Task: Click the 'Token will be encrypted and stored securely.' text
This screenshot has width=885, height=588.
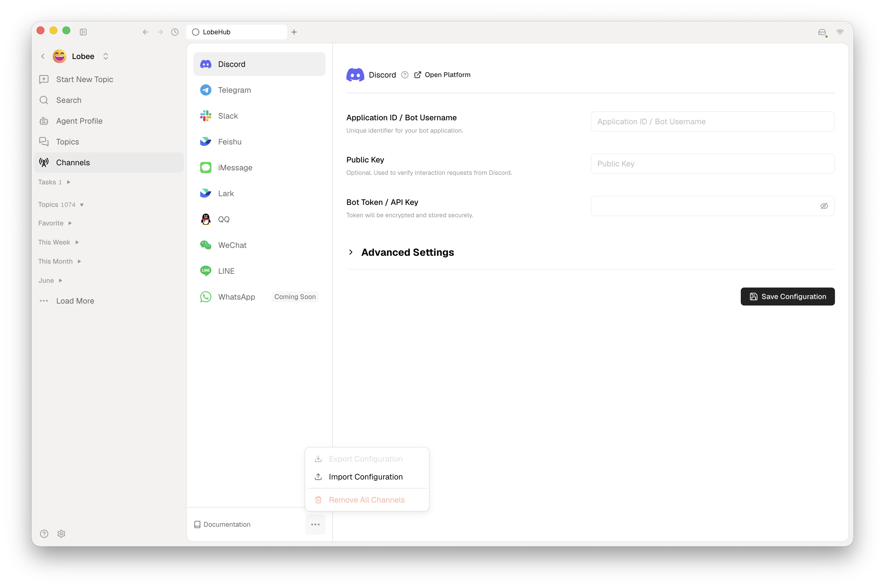Action: pos(410,215)
